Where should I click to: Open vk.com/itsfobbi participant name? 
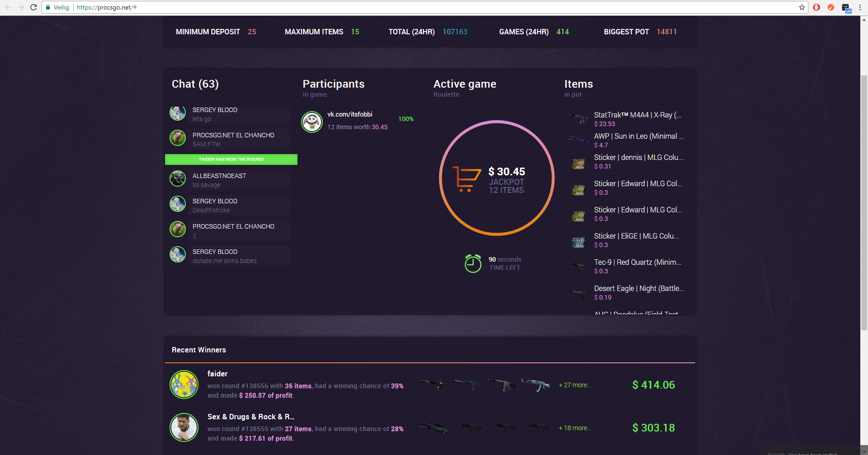pyautogui.click(x=350, y=114)
